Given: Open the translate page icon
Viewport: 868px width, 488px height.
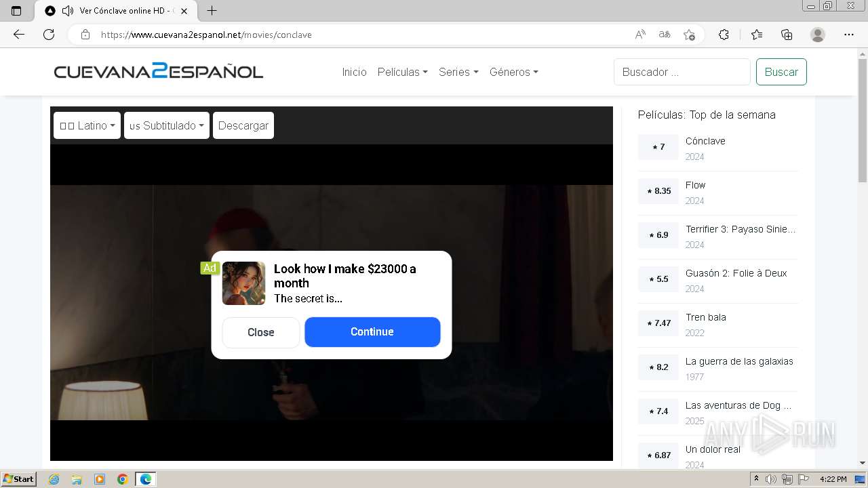Looking at the screenshot, I should 665,35.
